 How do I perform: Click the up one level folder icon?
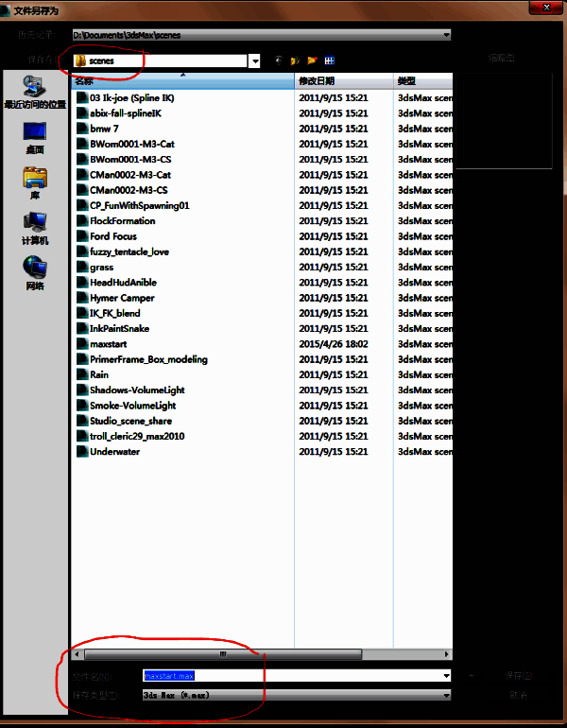pyautogui.click(x=296, y=61)
